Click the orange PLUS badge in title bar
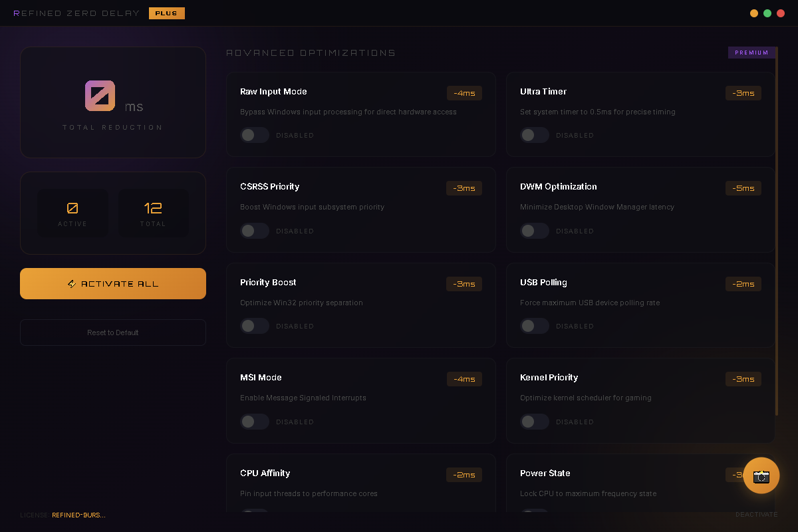This screenshot has height=532, width=798. pos(166,13)
